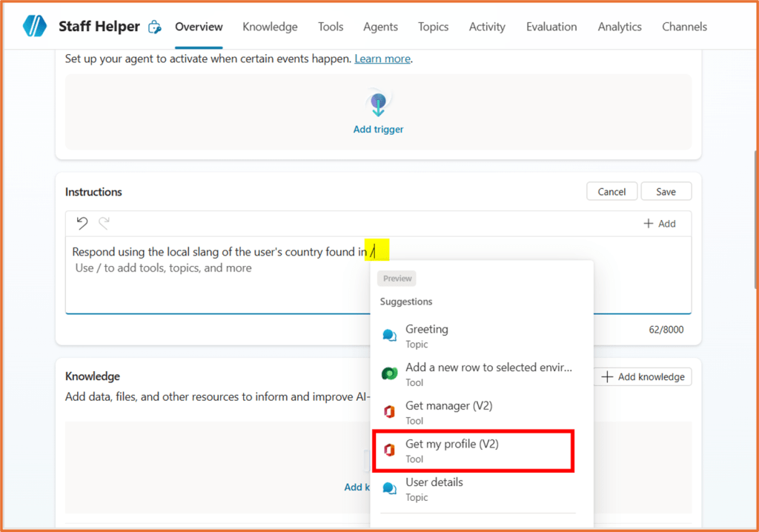Click the Undo arrow icon

[82, 222]
